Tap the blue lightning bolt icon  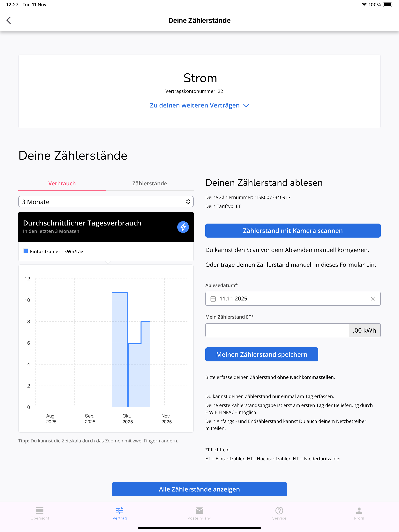click(x=183, y=227)
